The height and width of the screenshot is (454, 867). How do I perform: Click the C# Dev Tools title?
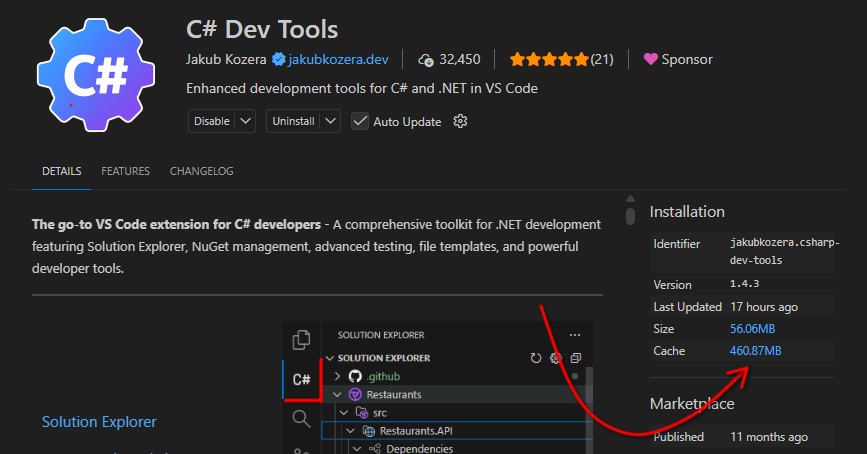pos(262,29)
